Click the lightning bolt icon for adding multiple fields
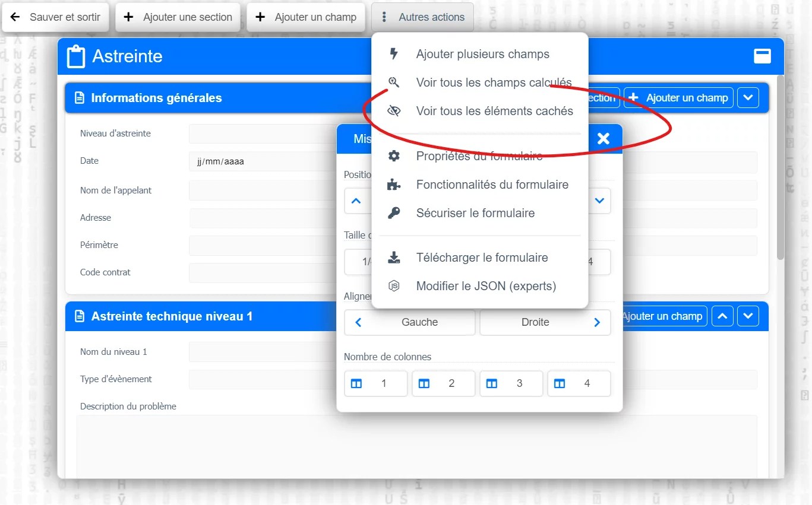 coord(393,54)
